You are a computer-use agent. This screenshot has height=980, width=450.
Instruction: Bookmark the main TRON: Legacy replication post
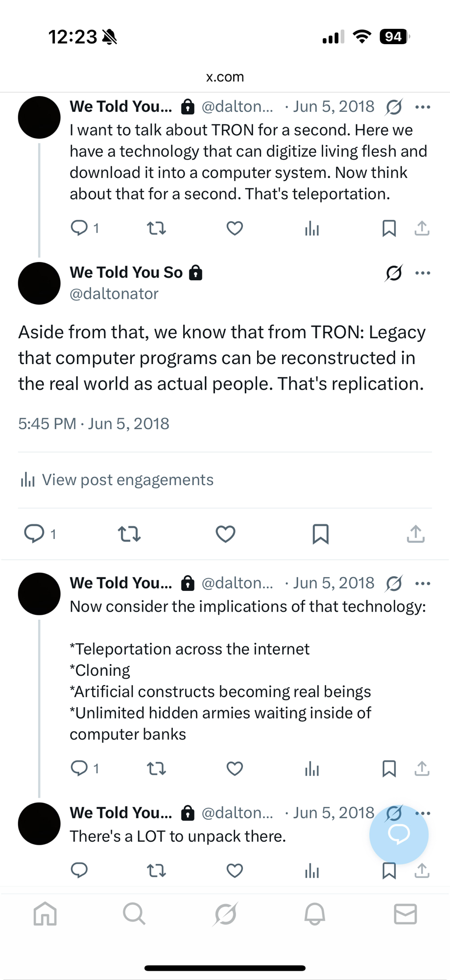coord(320,534)
